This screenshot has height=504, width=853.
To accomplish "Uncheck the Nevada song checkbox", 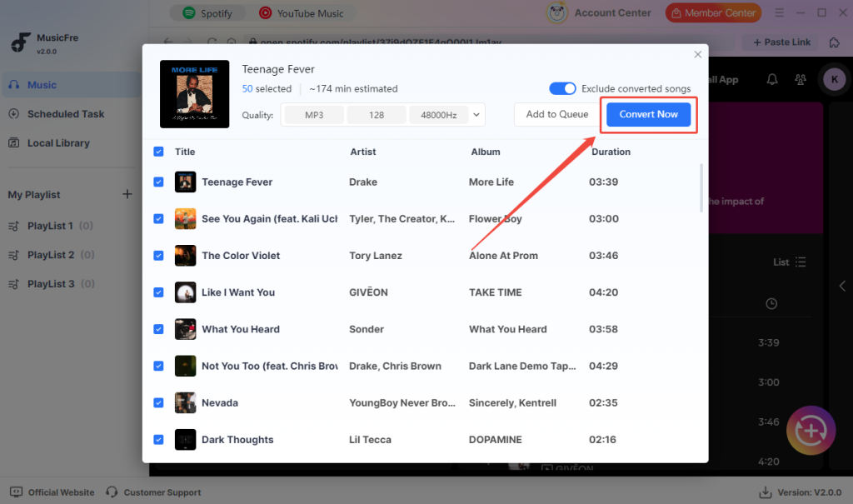I will tap(158, 402).
